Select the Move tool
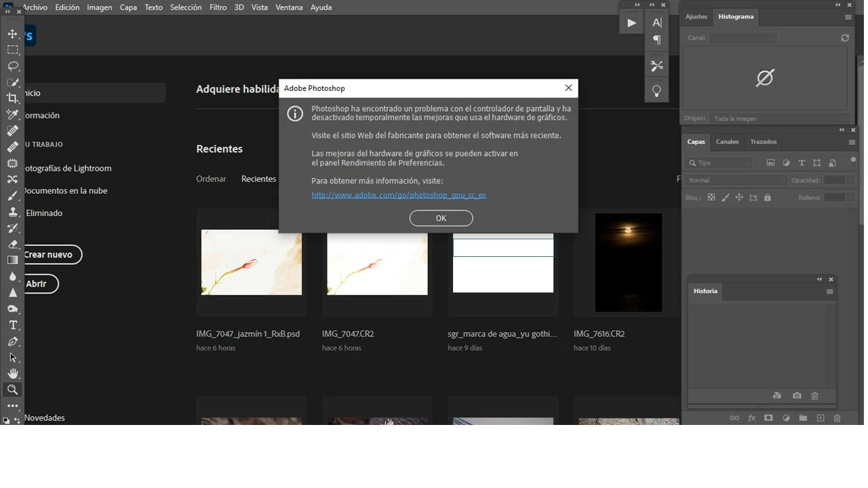868x488 pixels. (12, 34)
